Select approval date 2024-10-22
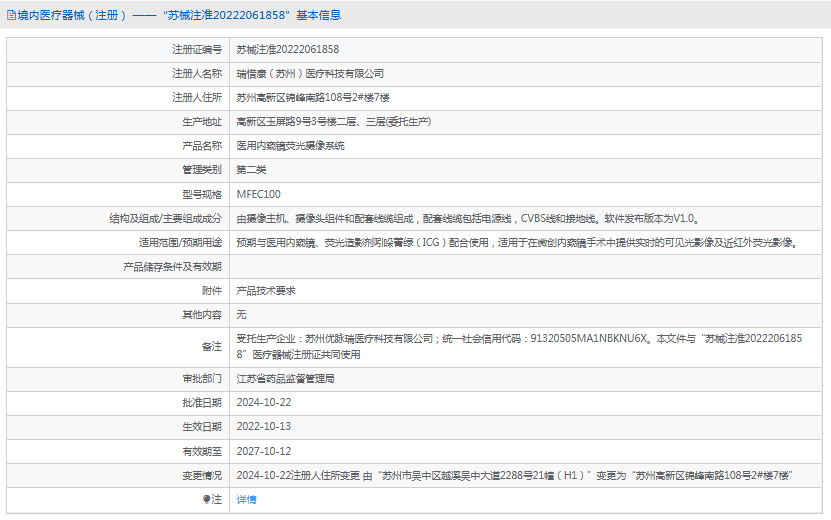The height and width of the screenshot is (520, 831). tap(264, 402)
